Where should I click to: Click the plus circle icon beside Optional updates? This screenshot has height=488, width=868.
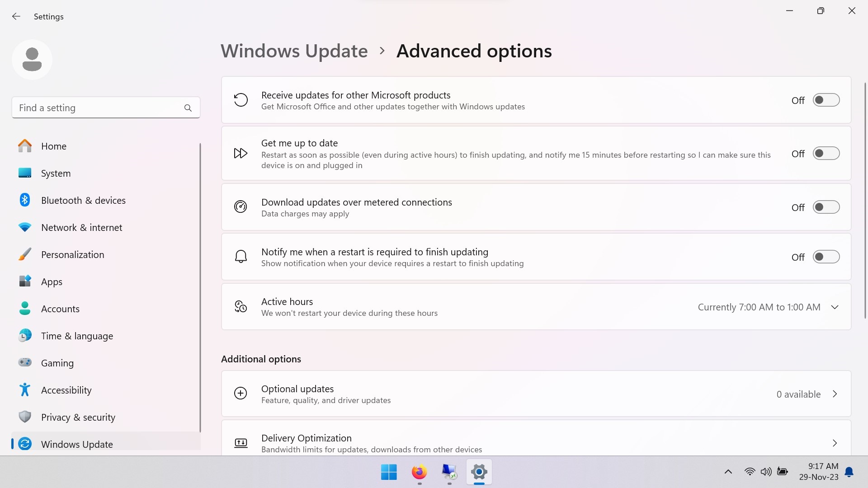(241, 394)
